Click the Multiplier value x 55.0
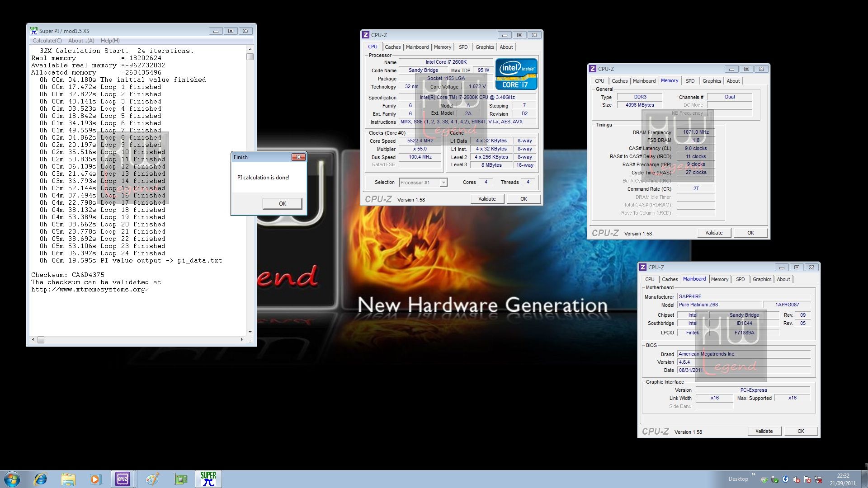Screen dimensions: 868x488 420,149
